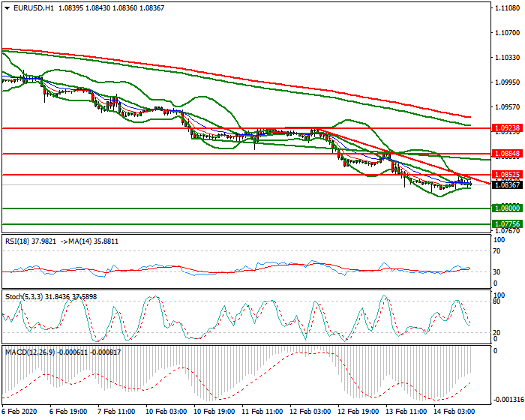Select the 12 Feb 19:00 time axis label
525x420 pixels.
(x=358, y=412)
